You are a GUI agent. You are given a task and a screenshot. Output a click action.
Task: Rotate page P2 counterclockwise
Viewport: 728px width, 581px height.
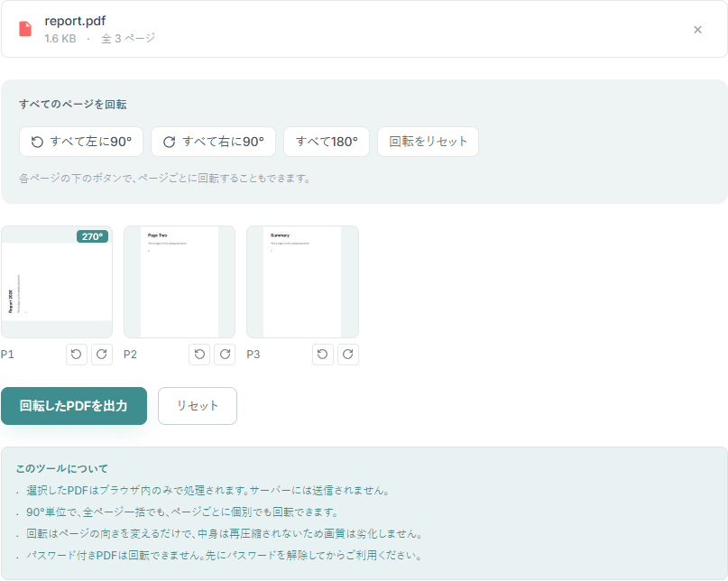(199, 355)
